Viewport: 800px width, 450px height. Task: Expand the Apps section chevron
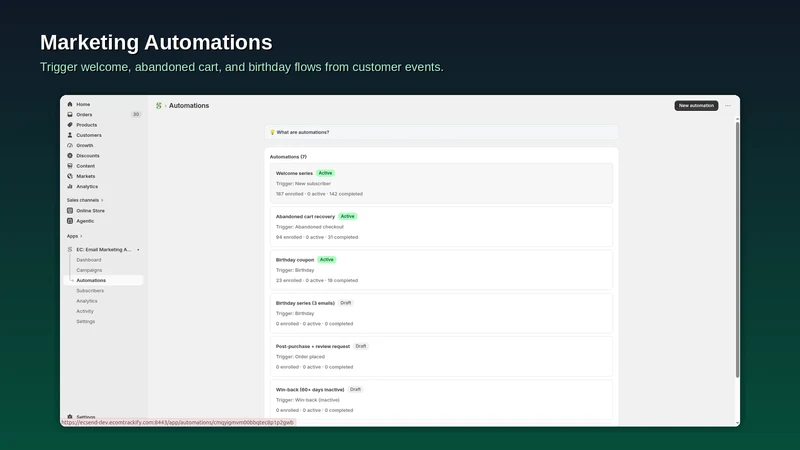coord(81,236)
